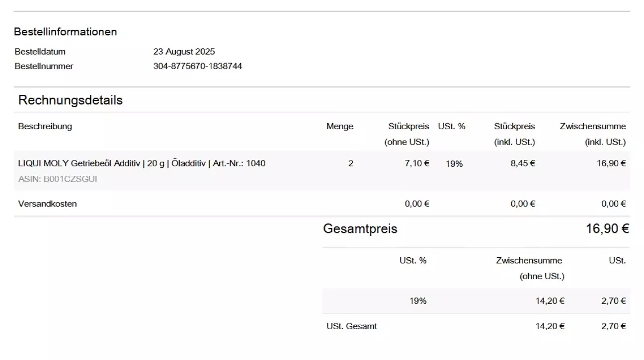Select order number 304-8775670-1838744
The width and height of the screenshot is (644, 360).
click(x=198, y=66)
